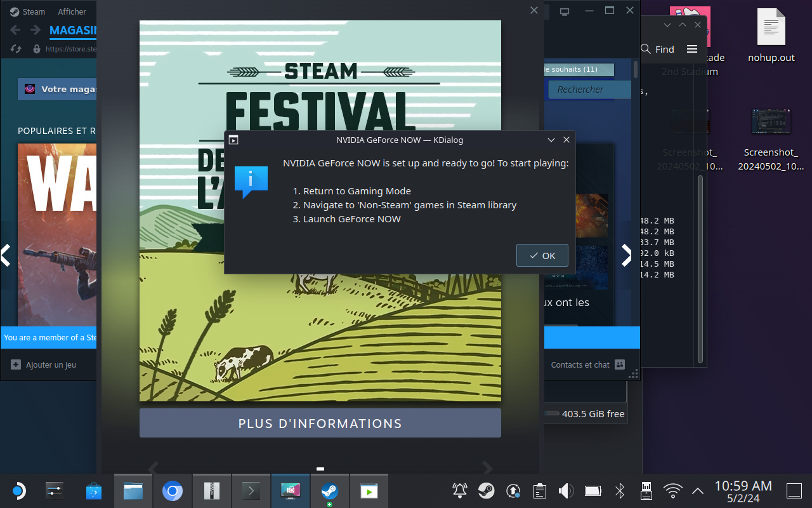Click the Konsole minimize chevron
Image resolution: width=812 pixels, height=508 pixels.
[x=667, y=25]
